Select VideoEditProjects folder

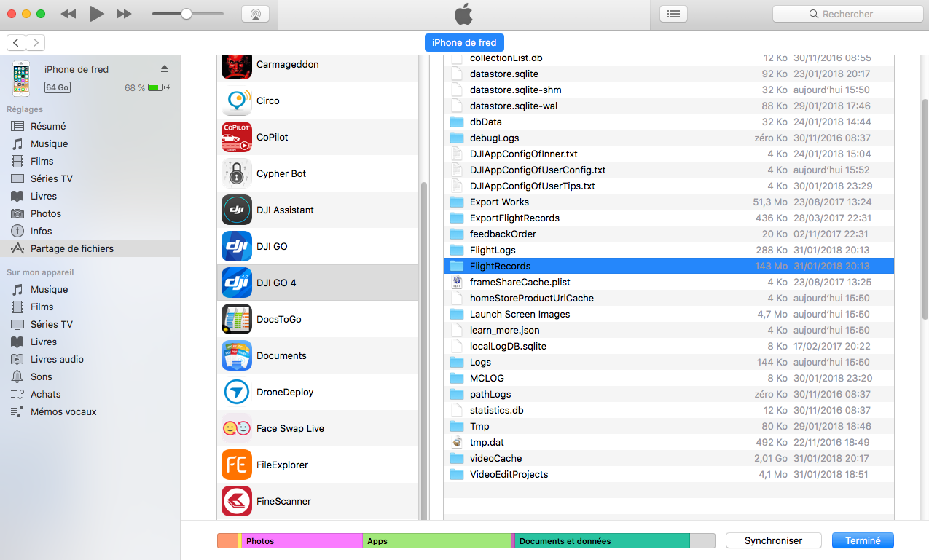[668, 474]
